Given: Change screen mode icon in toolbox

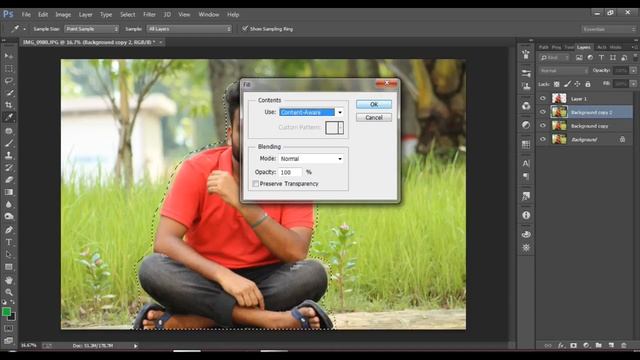Looking at the screenshot, I should 9,340.
